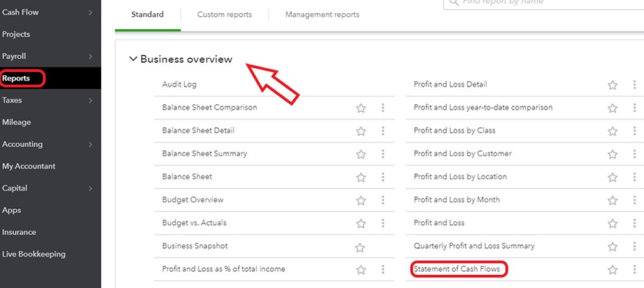Favorite the Profit and Loss Detail report

(613, 85)
